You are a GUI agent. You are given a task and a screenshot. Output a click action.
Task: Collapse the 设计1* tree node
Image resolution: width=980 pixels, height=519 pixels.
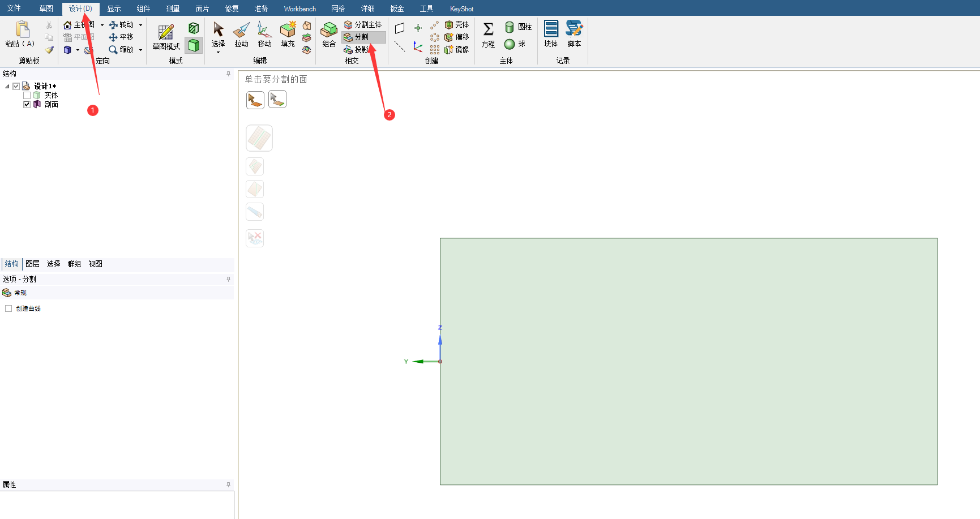point(7,87)
